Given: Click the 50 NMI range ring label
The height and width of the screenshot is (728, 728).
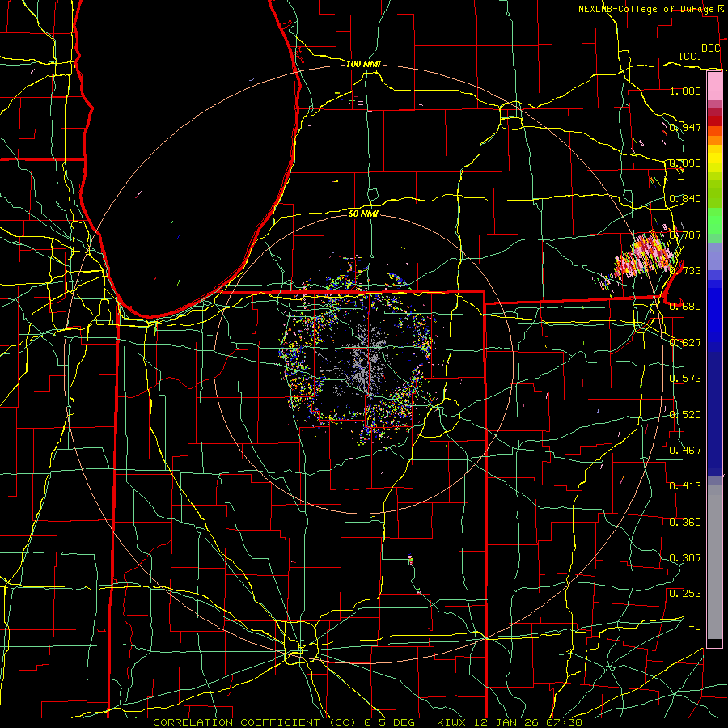Looking at the screenshot, I should pyautogui.click(x=363, y=214).
